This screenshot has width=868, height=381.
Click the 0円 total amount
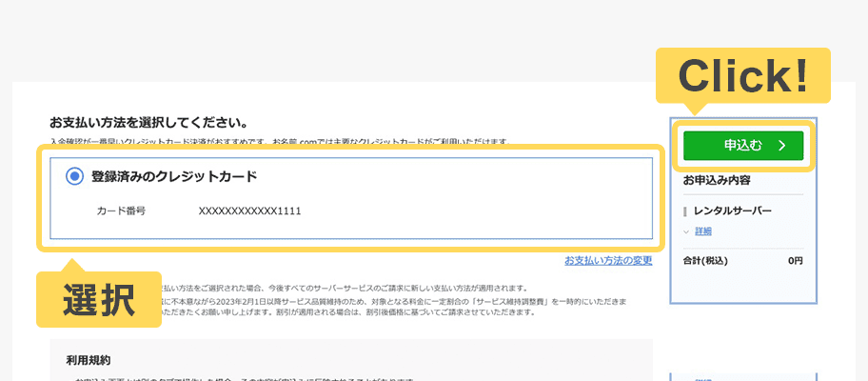click(795, 260)
